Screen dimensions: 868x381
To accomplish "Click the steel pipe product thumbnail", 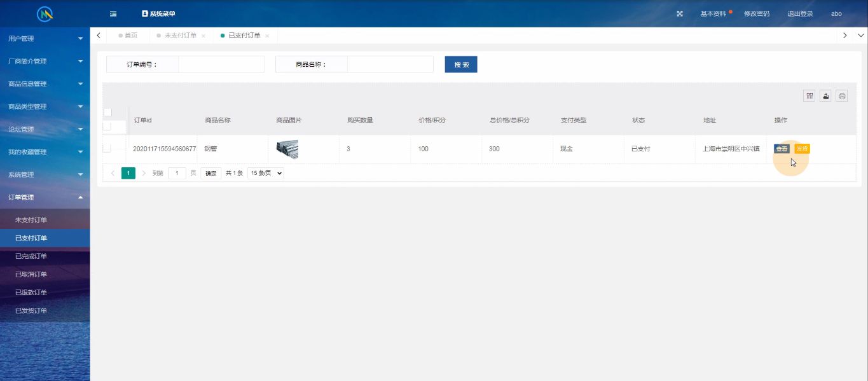I will click(287, 149).
